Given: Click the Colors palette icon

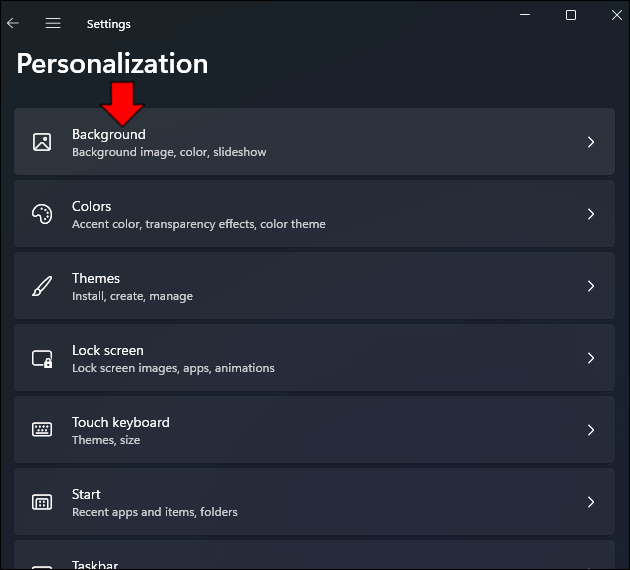Looking at the screenshot, I should pos(42,214).
